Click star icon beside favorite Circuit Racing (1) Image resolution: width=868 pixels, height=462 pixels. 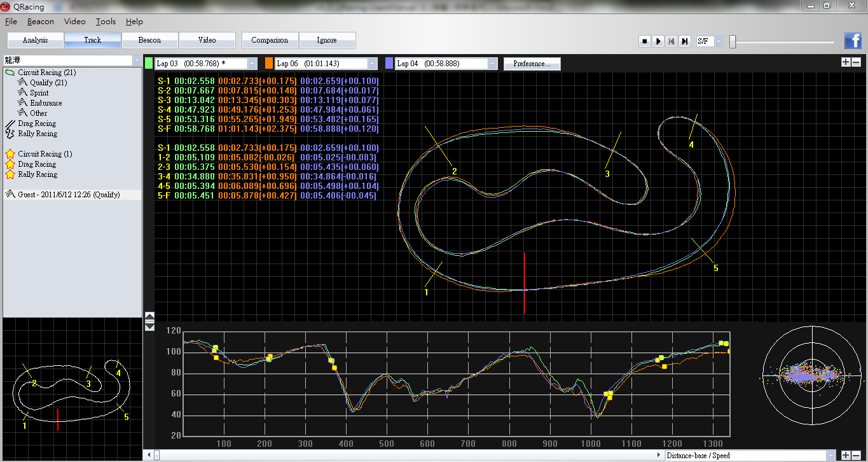tap(10, 154)
